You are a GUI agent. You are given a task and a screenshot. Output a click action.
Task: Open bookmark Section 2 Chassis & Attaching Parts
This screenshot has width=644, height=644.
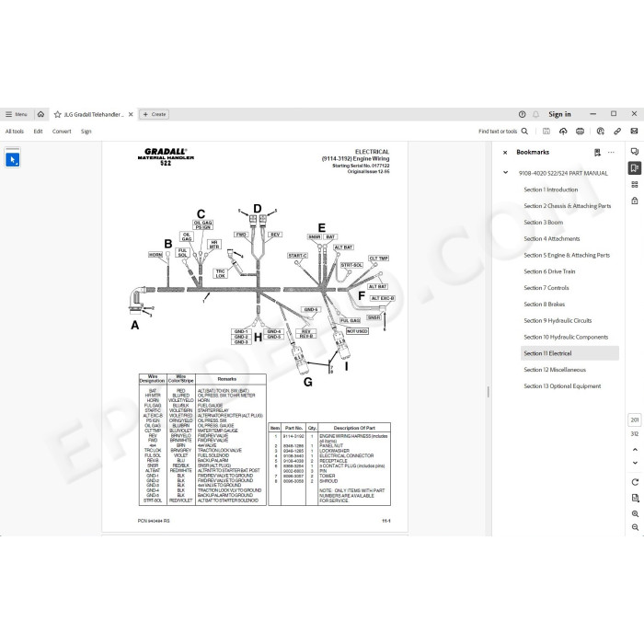point(568,206)
